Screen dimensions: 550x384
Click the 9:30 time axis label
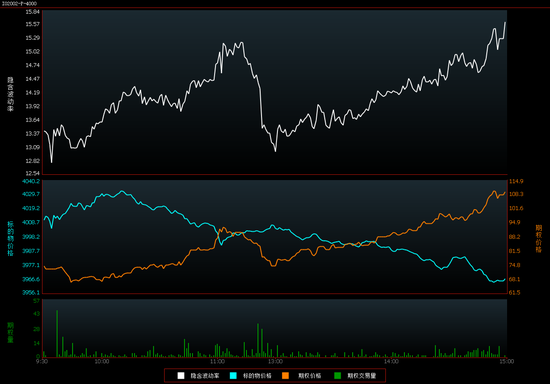tap(41, 361)
